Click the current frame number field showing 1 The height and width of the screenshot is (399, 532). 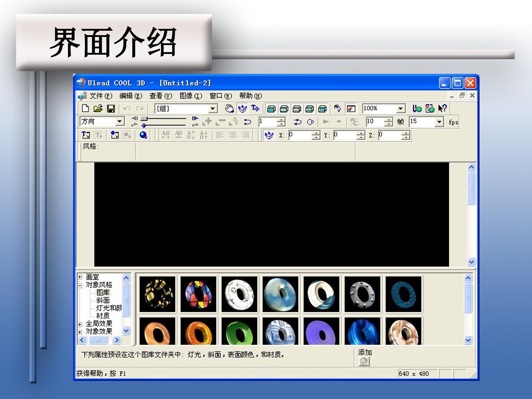[267, 122]
